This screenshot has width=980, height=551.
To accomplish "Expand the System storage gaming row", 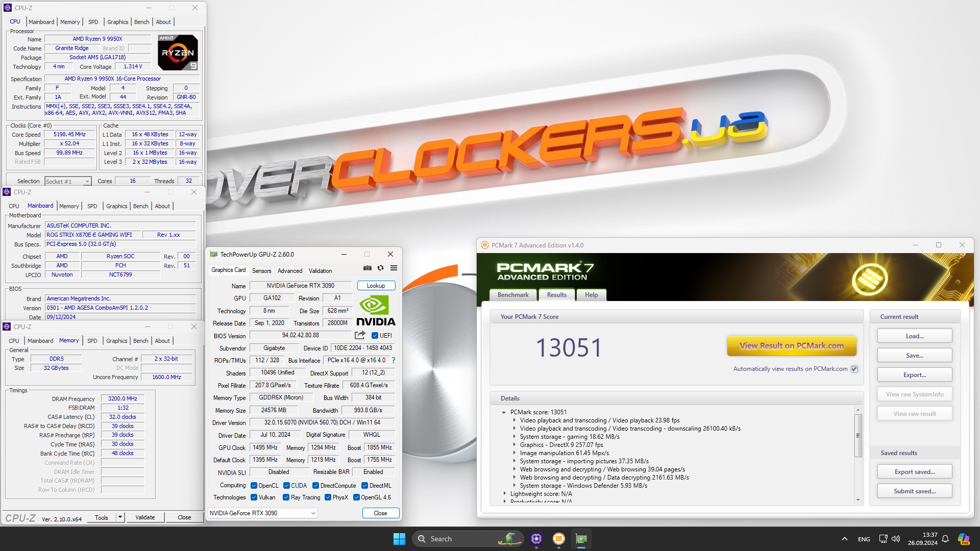I will 514,437.
